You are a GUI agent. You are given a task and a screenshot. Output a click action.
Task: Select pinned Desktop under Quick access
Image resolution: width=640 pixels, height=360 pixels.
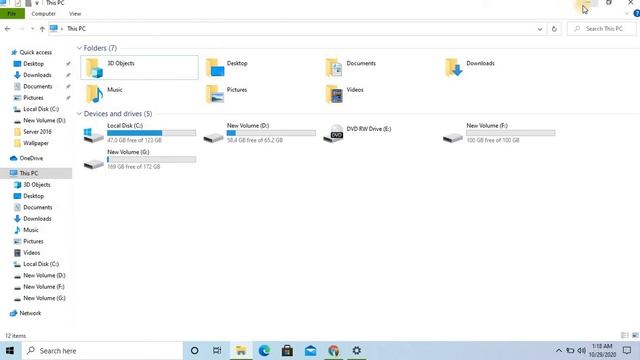(x=33, y=64)
